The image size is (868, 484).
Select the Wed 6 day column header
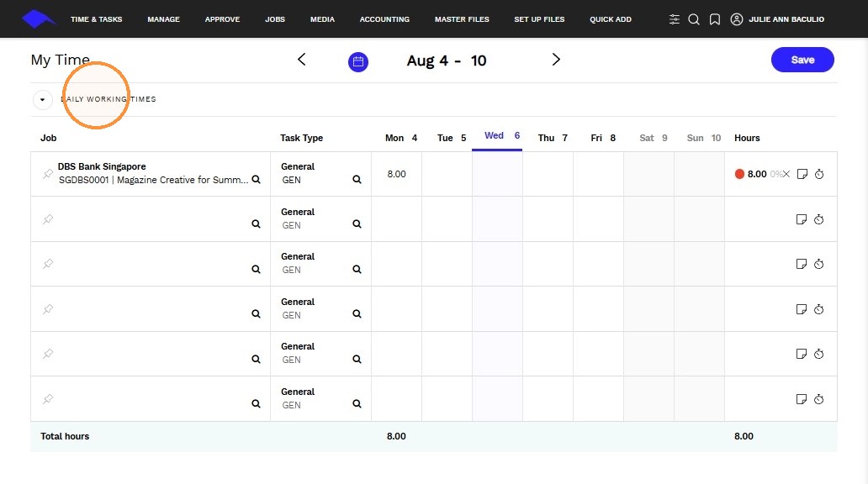pyautogui.click(x=497, y=136)
